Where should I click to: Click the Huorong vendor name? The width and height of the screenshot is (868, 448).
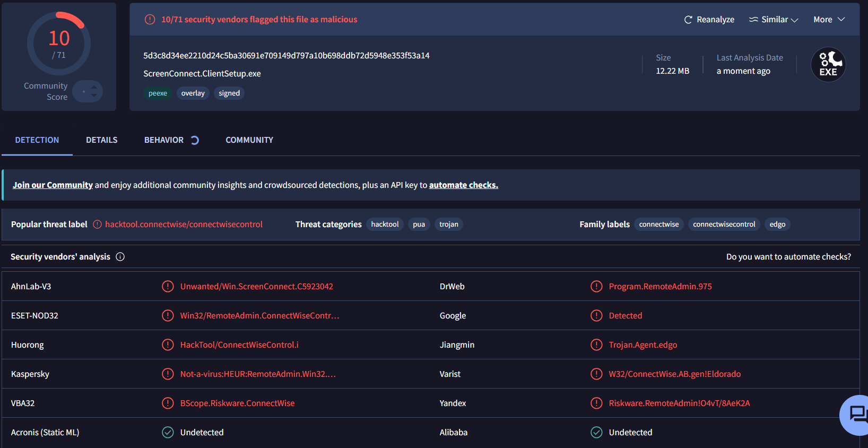[x=28, y=345]
